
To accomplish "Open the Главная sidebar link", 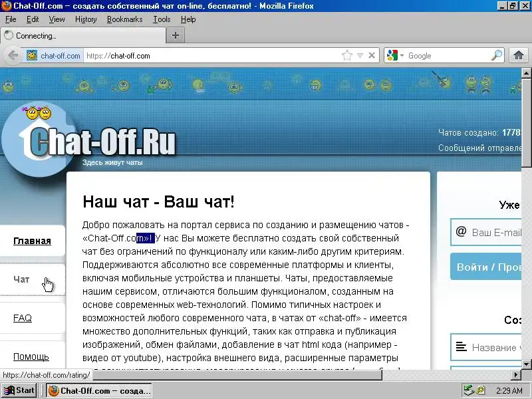I will [x=32, y=241].
